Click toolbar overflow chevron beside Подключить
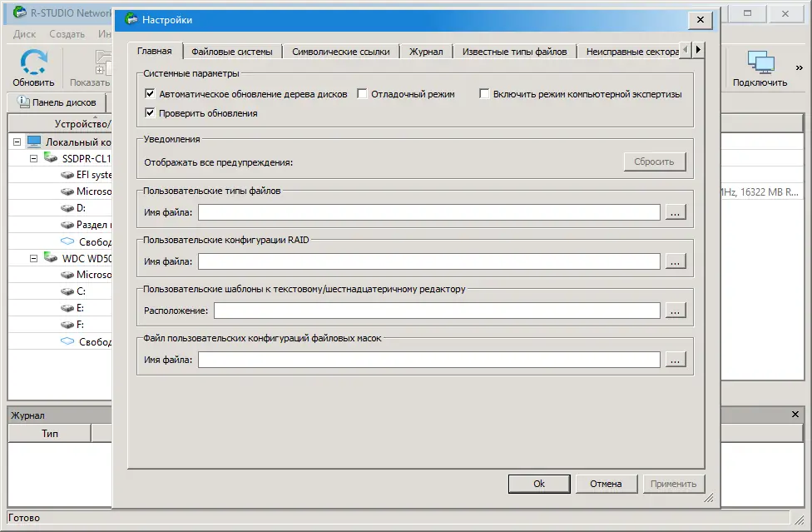The image size is (812, 532). 799,67
